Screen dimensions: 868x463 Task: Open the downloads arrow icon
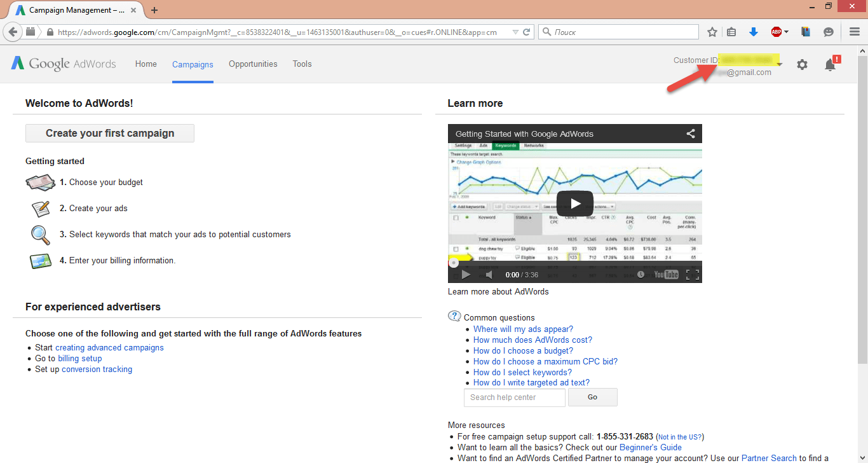click(x=754, y=32)
